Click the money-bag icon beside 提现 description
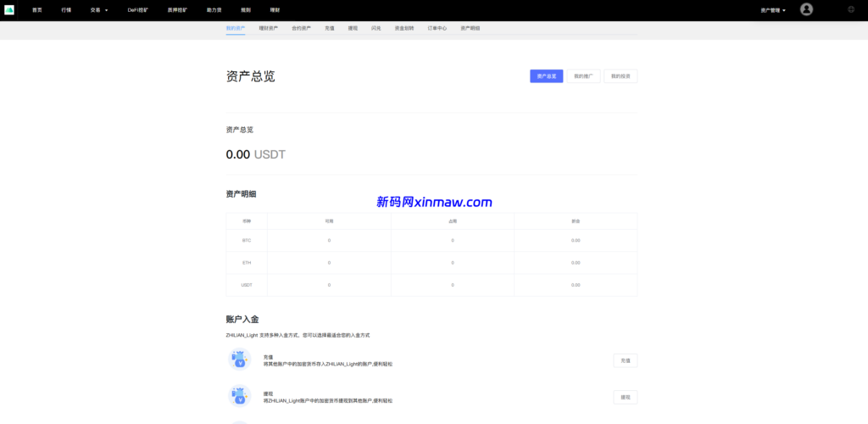 (239, 396)
